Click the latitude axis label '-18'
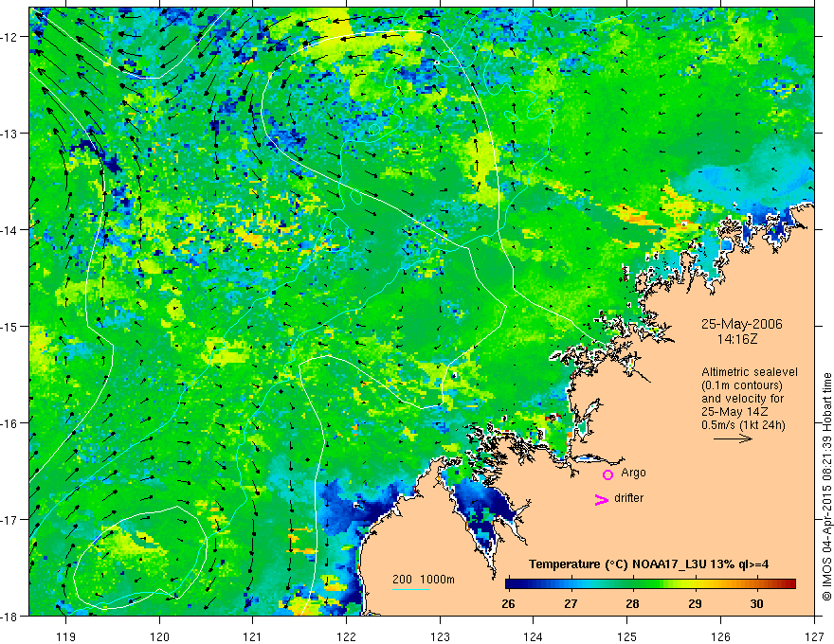This screenshot has height=644, width=834. click(11, 617)
